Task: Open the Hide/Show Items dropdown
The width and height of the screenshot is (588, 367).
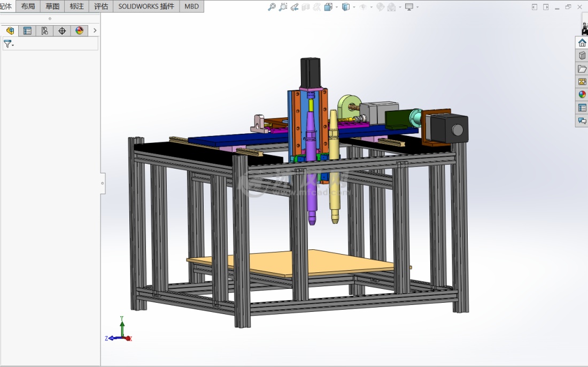Action: [x=370, y=7]
